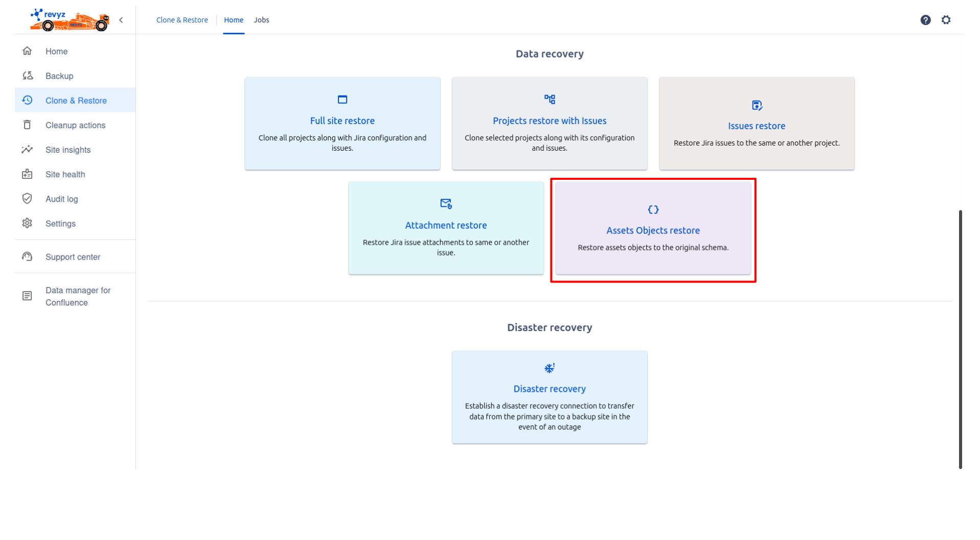This screenshot has height=540, width=980.
Task: Collapse the sidebar with the chevron arrow
Action: pos(121,20)
